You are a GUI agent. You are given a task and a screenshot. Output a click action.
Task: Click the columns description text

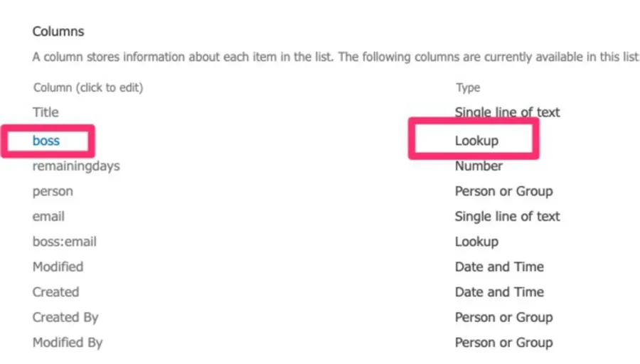tap(334, 57)
